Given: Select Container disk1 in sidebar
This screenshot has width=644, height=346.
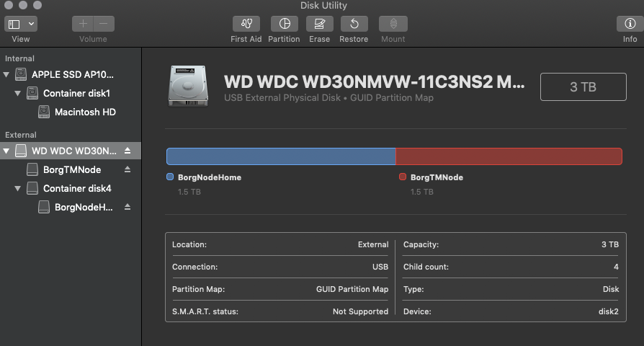Looking at the screenshot, I should point(77,93).
